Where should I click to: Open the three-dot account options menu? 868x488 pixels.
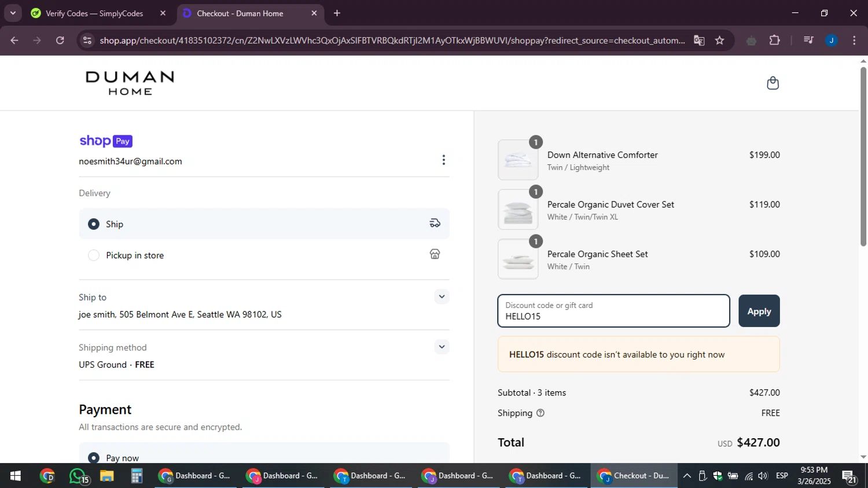(x=443, y=160)
